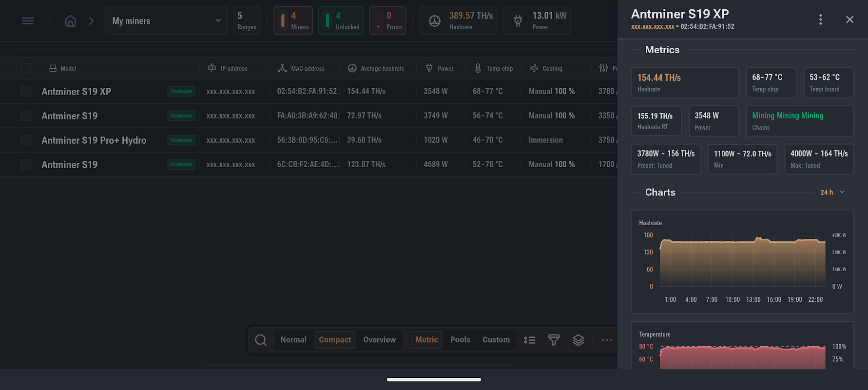Open the hamburger menu
868x390 pixels.
point(28,21)
